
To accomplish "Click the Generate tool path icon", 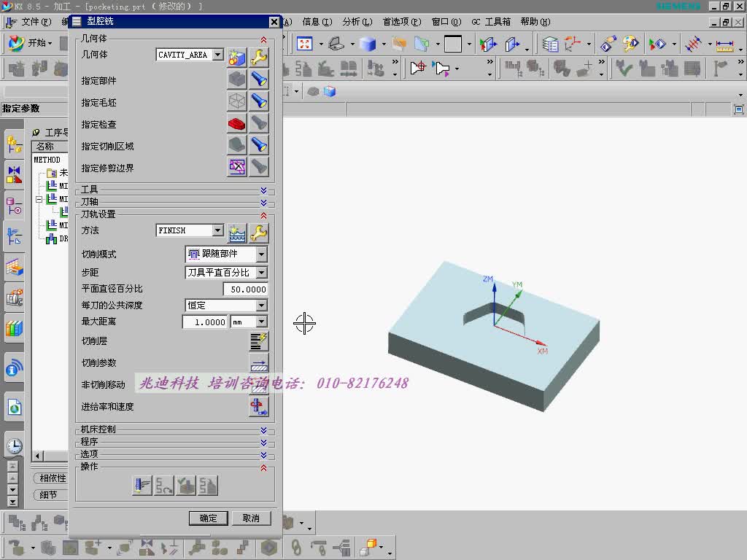I will click(142, 485).
